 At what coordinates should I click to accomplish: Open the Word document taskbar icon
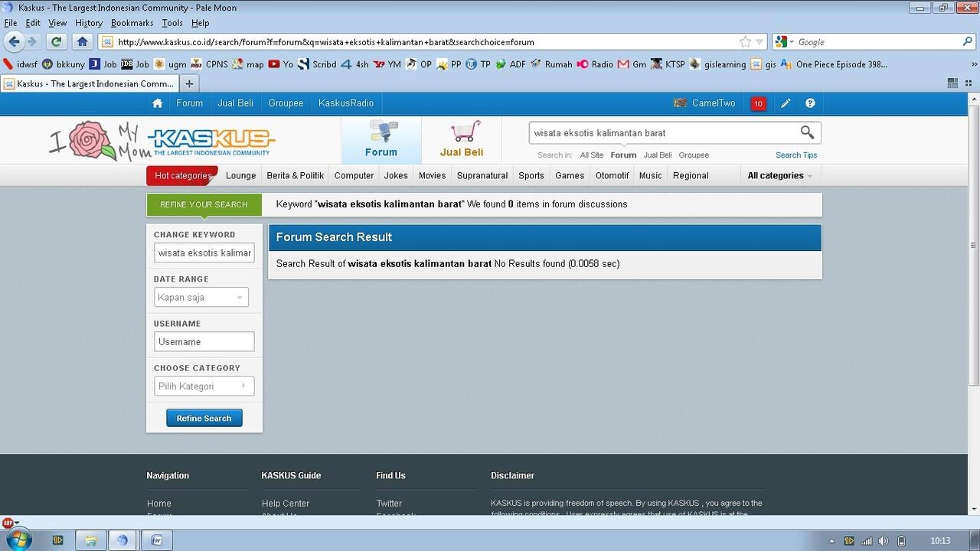tap(157, 540)
